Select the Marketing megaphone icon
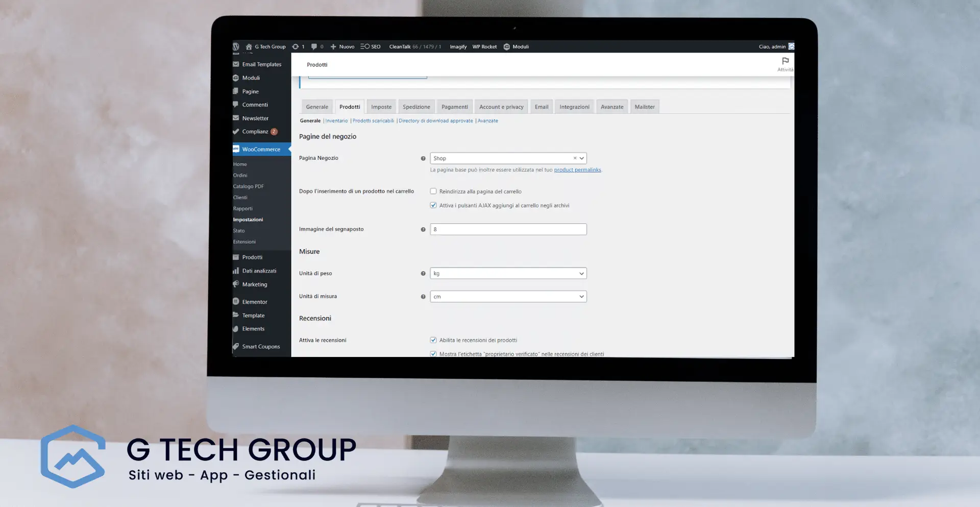980x507 pixels. click(x=236, y=284)
